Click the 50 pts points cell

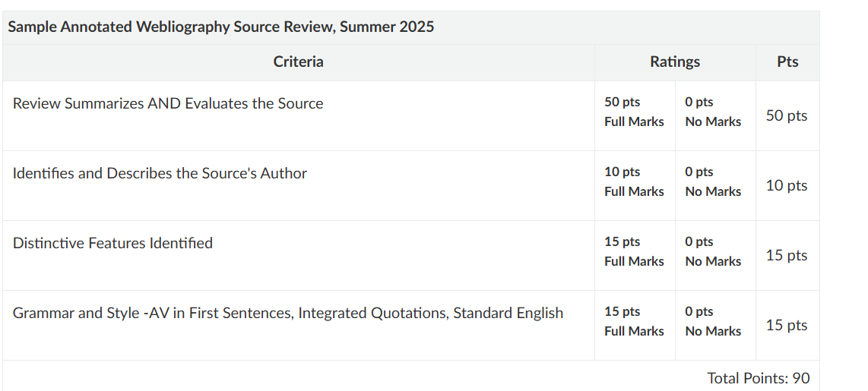click(787, 116)
